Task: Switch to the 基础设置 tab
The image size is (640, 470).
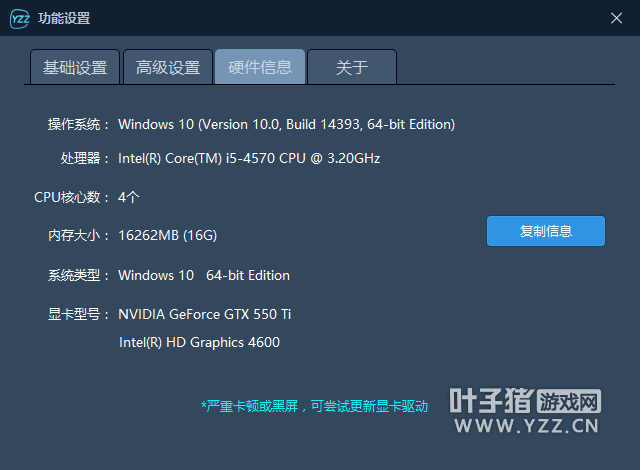Action: point(75,67)
